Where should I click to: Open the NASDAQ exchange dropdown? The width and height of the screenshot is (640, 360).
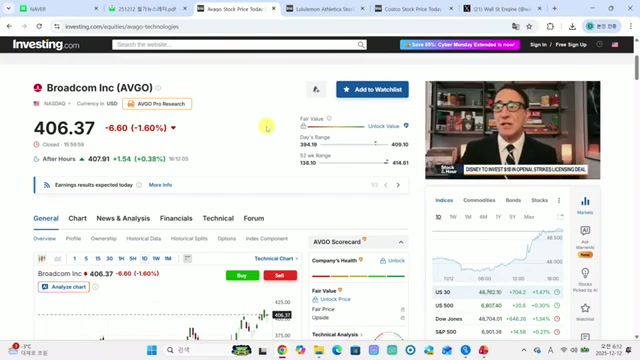[57, 104]
